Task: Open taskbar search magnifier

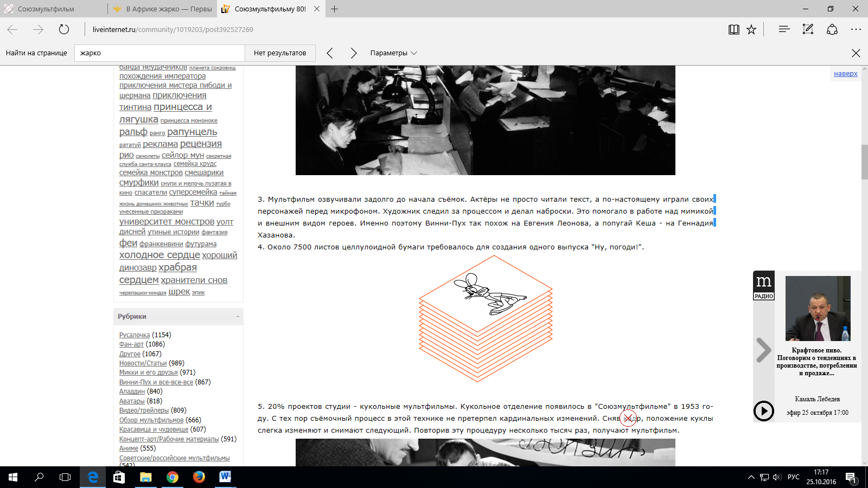Action: [x=39, y=477]
